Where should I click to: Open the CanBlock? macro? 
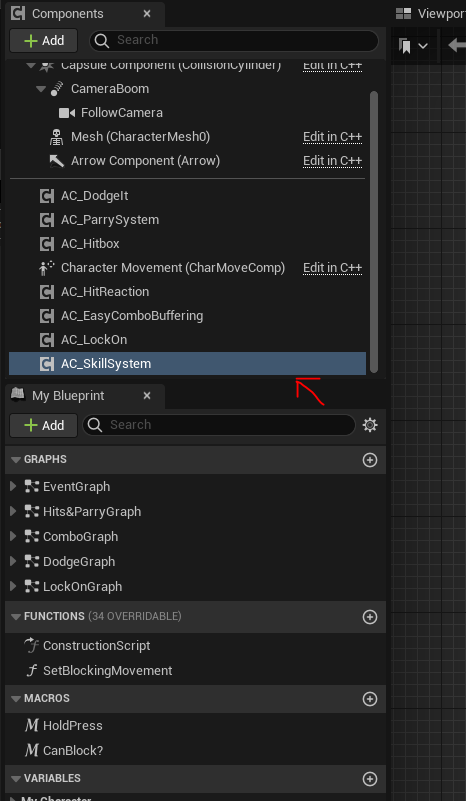point(73,750)
